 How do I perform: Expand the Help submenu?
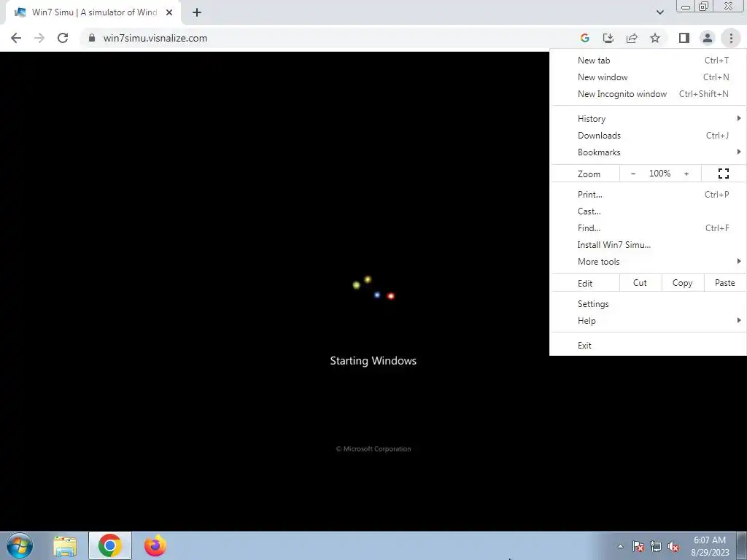(x=648, y=321)
